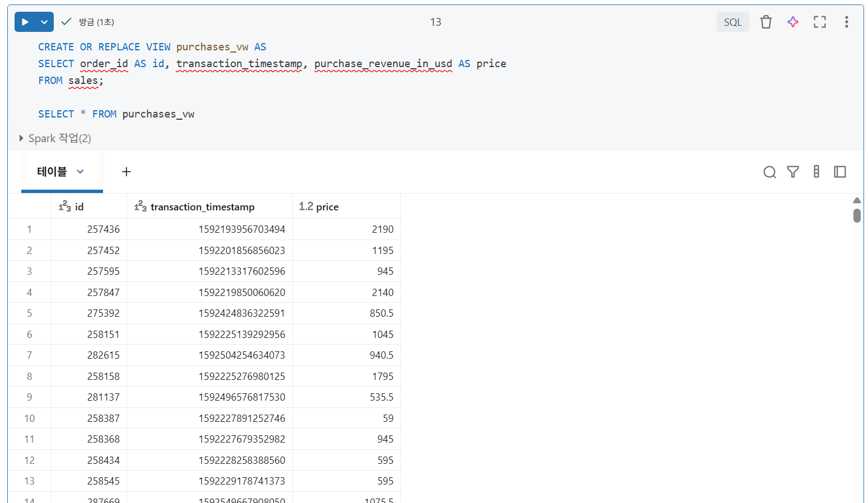
Task: Add a new visualization with plus
Action: pyautogui.click(x=127, y=172)
